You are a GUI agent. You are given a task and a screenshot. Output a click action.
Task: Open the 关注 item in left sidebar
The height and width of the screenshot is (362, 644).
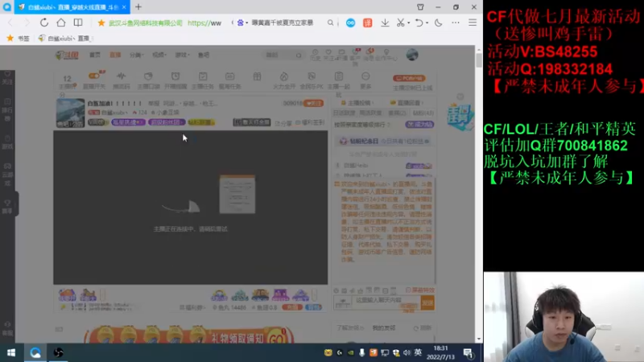7,78
